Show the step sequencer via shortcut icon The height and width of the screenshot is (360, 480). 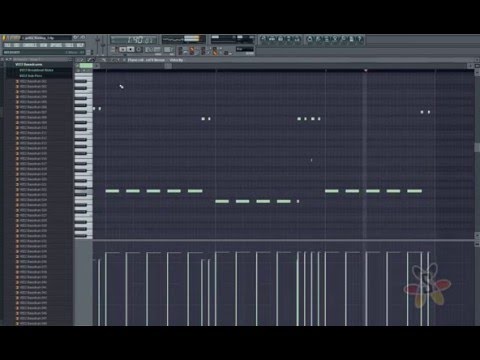[x=272, y=39]
